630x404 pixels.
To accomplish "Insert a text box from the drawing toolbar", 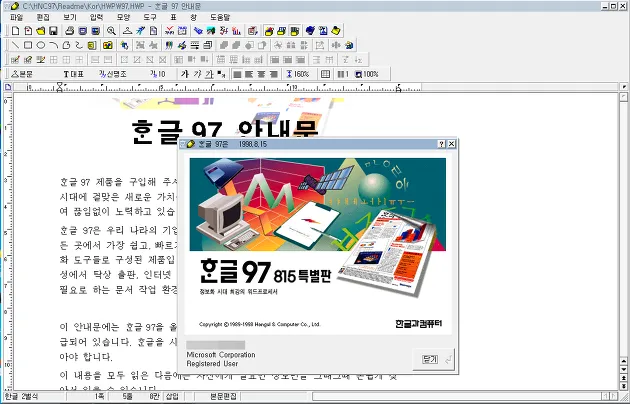I will pos(92,45).
